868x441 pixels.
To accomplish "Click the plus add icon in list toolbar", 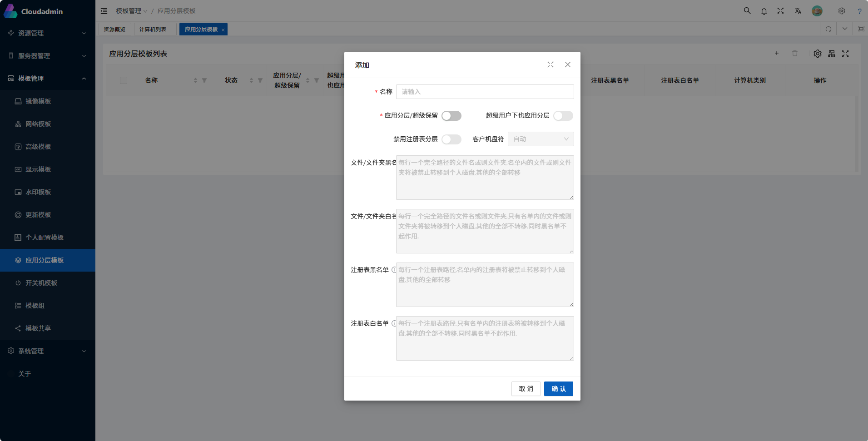I will point(777,54).
